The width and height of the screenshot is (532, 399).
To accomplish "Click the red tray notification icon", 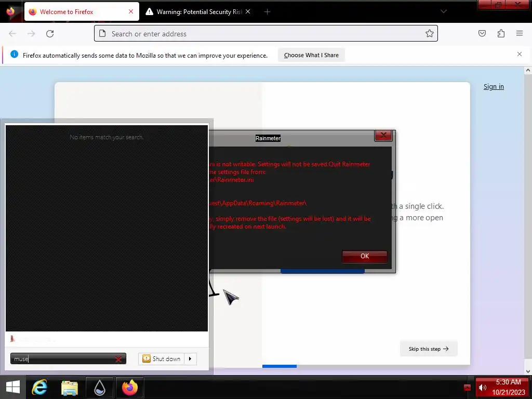I will pos(467,388).
